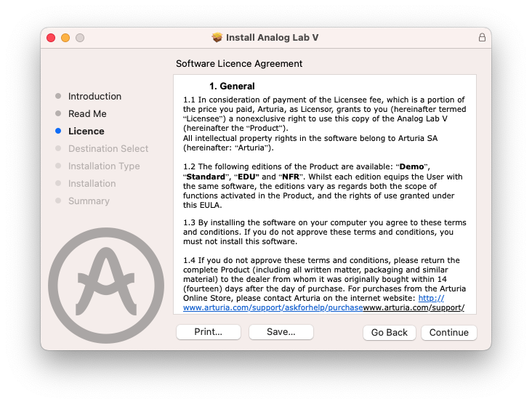The image size is (532, 404).
Task: Click the bold word 'NFR' in agreement
Action: tap(291, 177)
